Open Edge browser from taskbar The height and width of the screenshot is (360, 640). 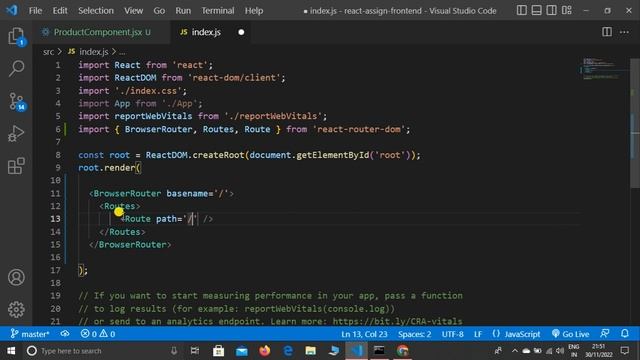(x=288, y=351)
